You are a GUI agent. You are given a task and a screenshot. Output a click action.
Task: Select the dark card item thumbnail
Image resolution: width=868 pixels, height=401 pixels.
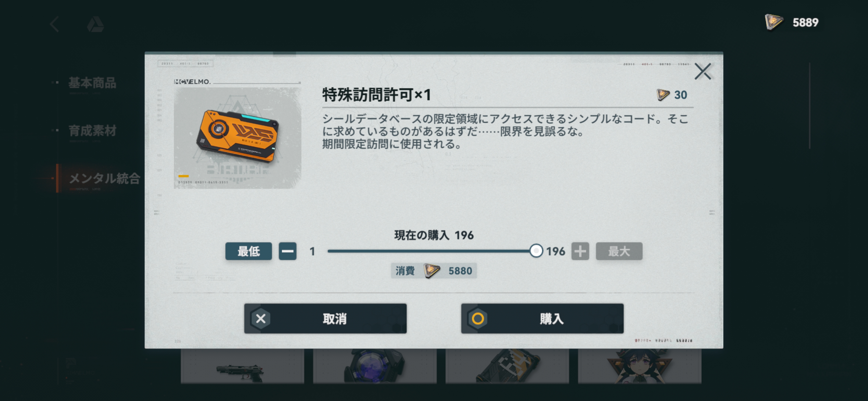point(507,366)
